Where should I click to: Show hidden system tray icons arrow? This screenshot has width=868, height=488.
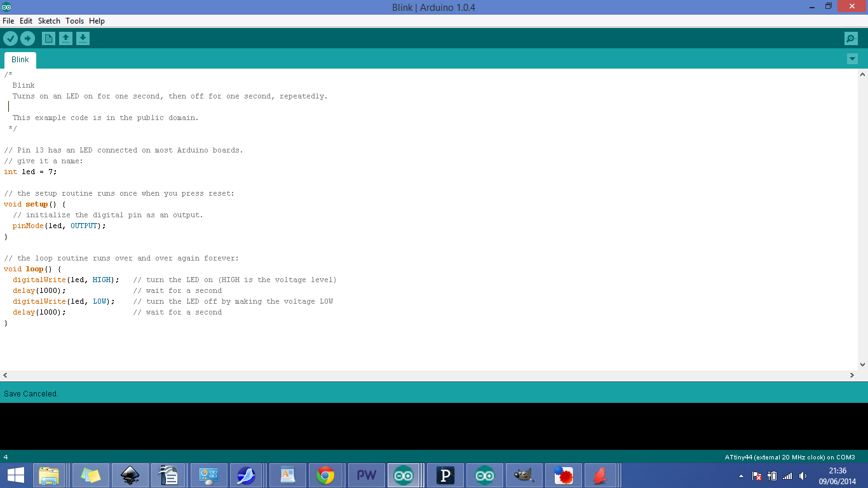(x=741, y=476)
